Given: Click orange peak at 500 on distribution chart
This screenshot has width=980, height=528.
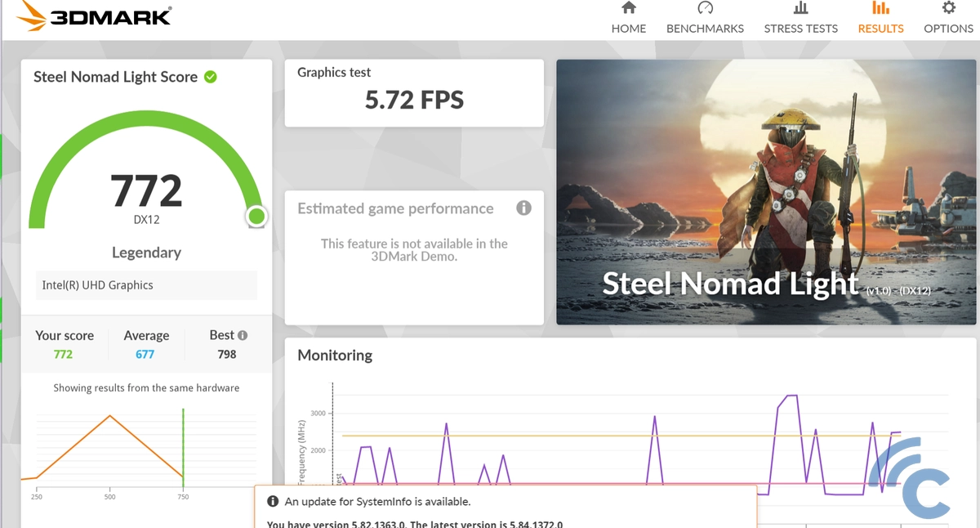Looking at the screenshot, I should point(110,416).
